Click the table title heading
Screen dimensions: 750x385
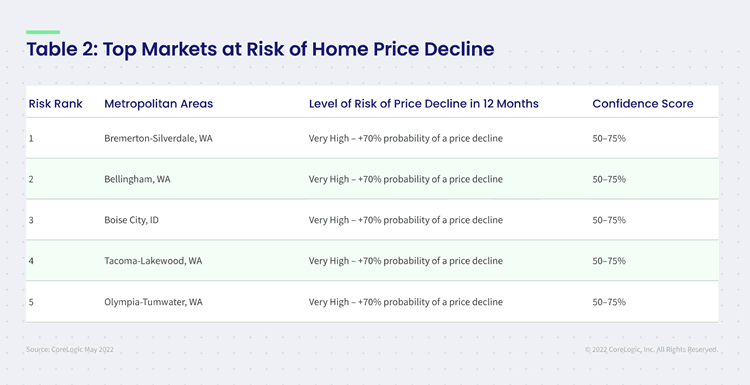click(x=260, y=50)
